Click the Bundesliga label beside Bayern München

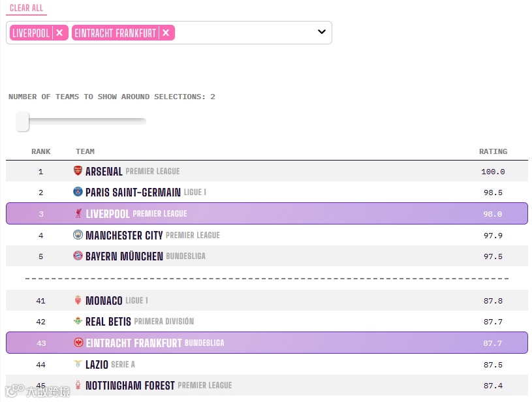point(185,256)
